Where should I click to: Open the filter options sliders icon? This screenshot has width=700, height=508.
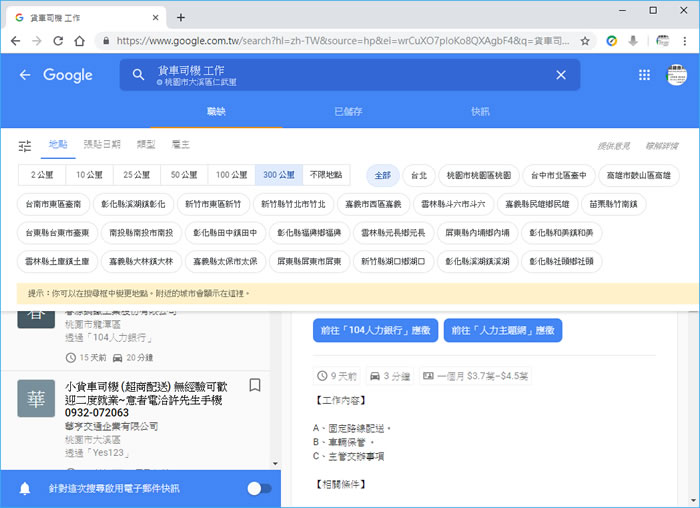tap(25, 146)
